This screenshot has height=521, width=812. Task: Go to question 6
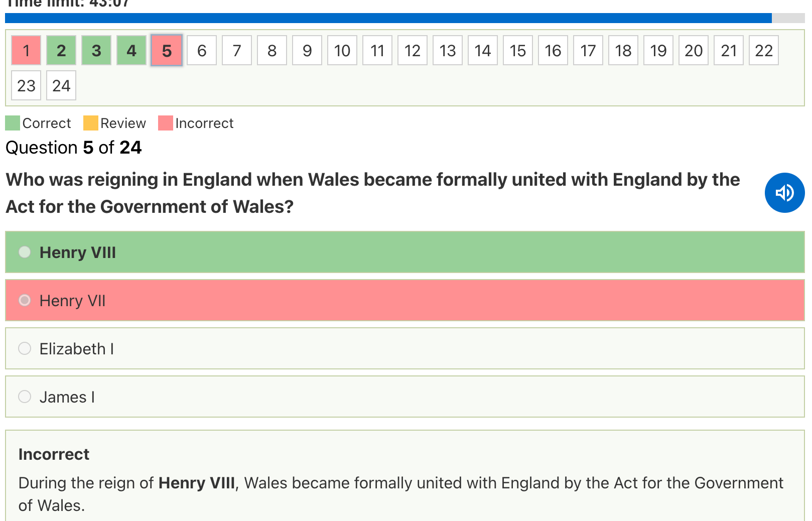pyautogui.click(x=202, y=50)
